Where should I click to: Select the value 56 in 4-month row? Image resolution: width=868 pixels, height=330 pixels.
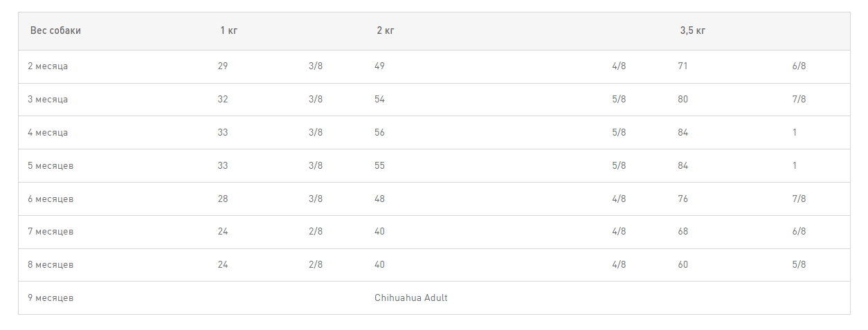[379, 133]
